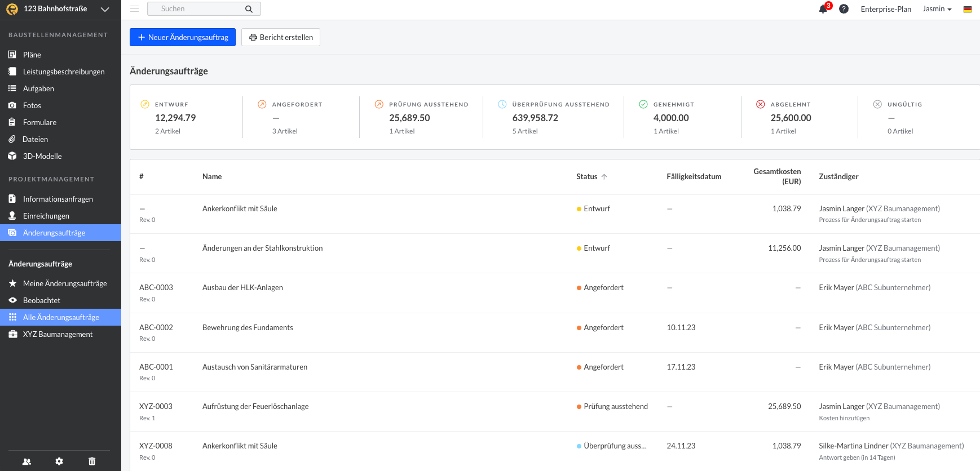
Task: Expand the 123 Bahnhofstraße project dropdown
Action: [x=105, y=9]
